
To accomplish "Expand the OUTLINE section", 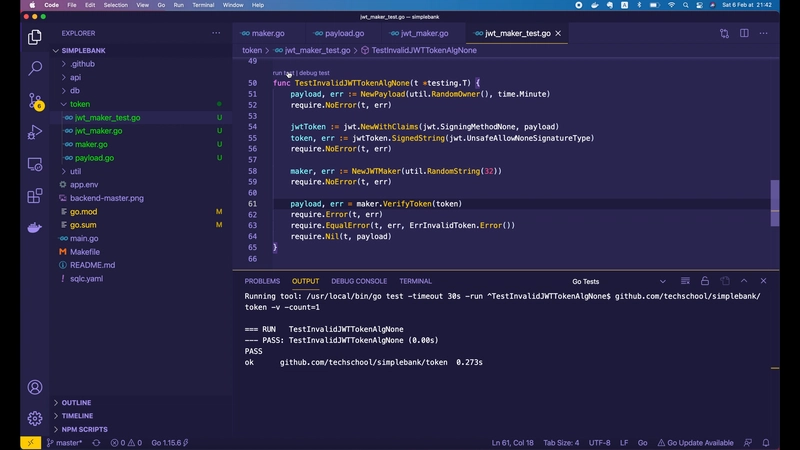I will (x=76, y=402).
